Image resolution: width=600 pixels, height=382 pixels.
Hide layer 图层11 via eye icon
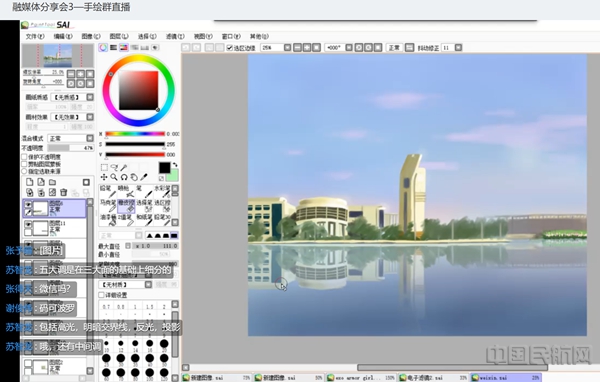(28, 224)
